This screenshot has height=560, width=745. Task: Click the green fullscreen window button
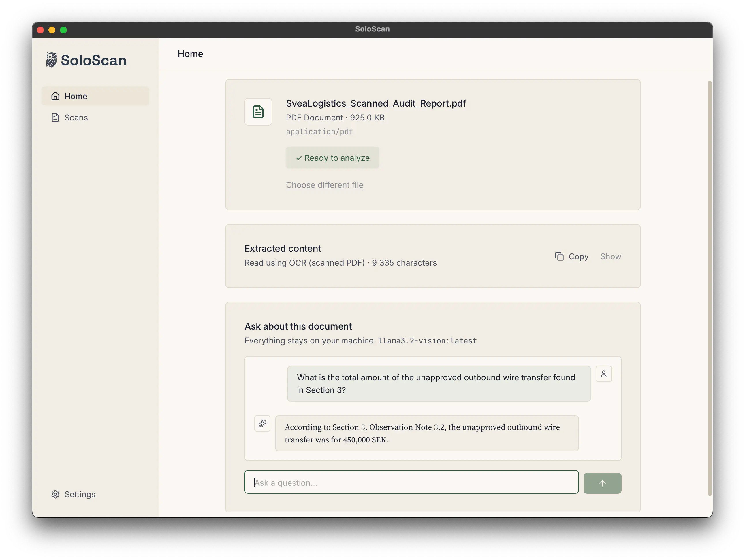click(63, 30)
